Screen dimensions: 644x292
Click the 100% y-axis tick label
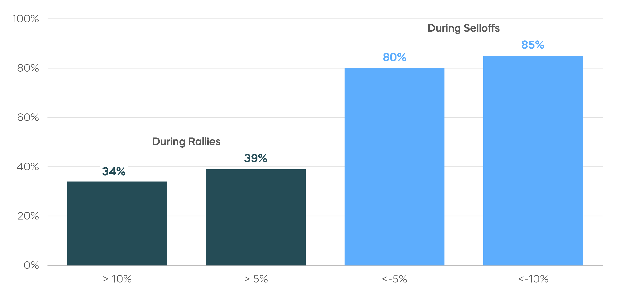point(26,19)
